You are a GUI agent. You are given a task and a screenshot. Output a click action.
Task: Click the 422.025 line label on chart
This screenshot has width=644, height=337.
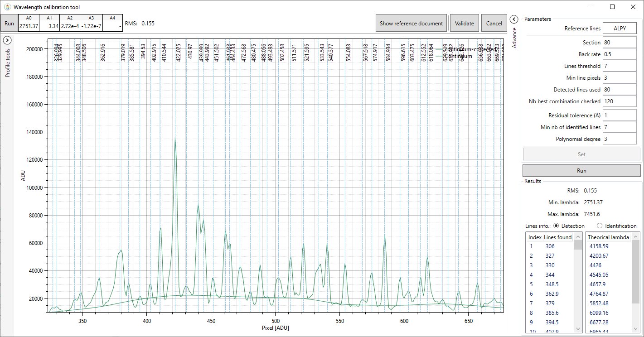tap(178, 52)
